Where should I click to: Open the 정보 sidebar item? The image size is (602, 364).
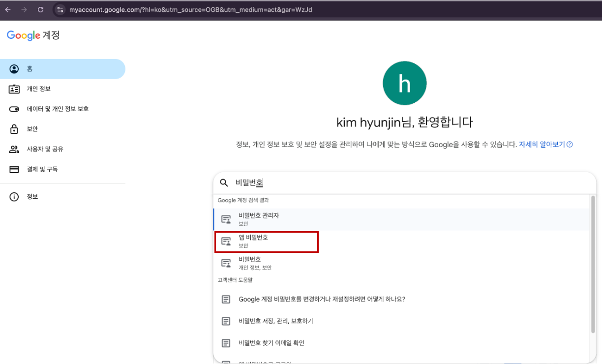(62, 197)
